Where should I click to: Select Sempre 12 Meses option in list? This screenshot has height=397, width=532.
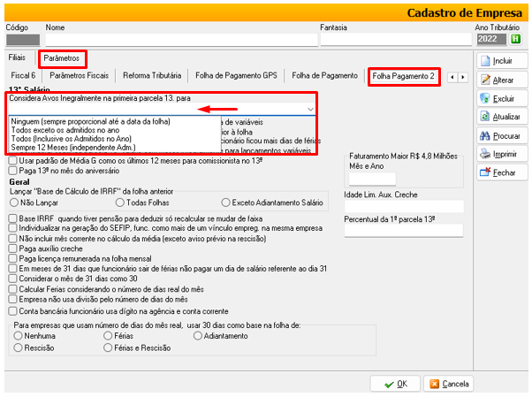point(62,146)
